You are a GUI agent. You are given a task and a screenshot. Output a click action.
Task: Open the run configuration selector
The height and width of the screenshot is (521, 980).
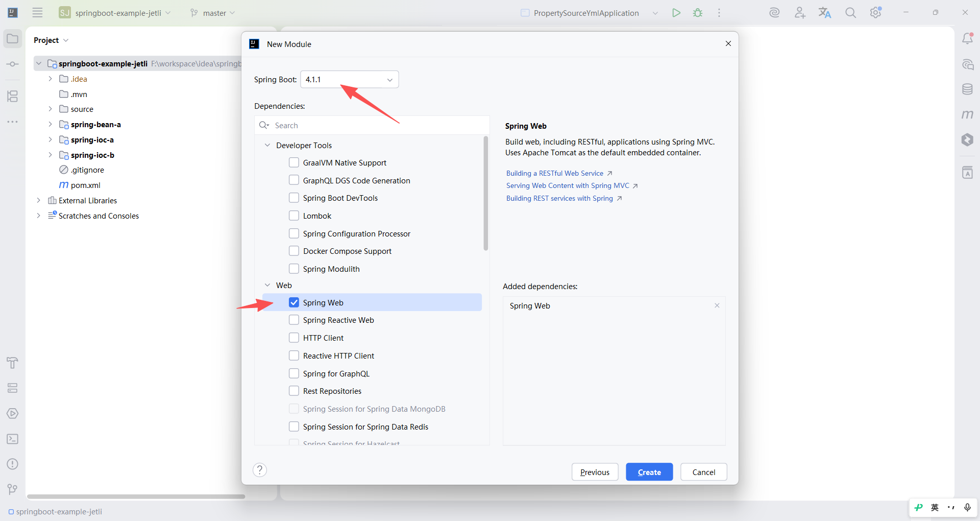click(x=590, y=13)
